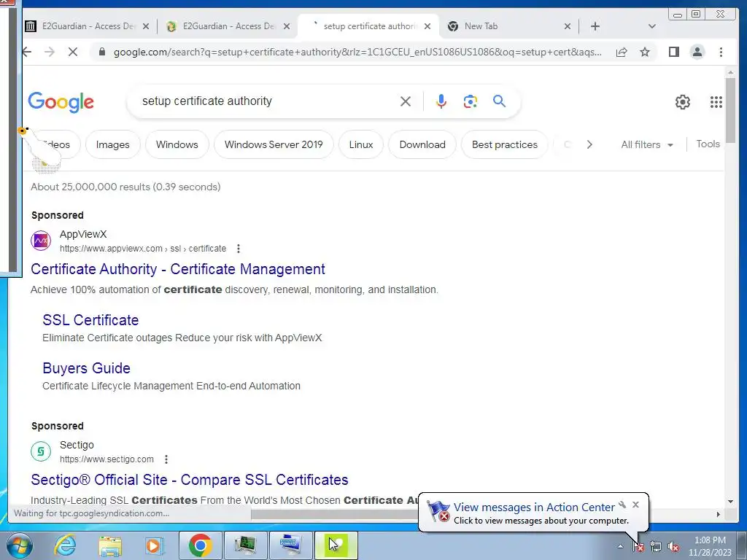Open Google quick settings gear

pos(683,102)
